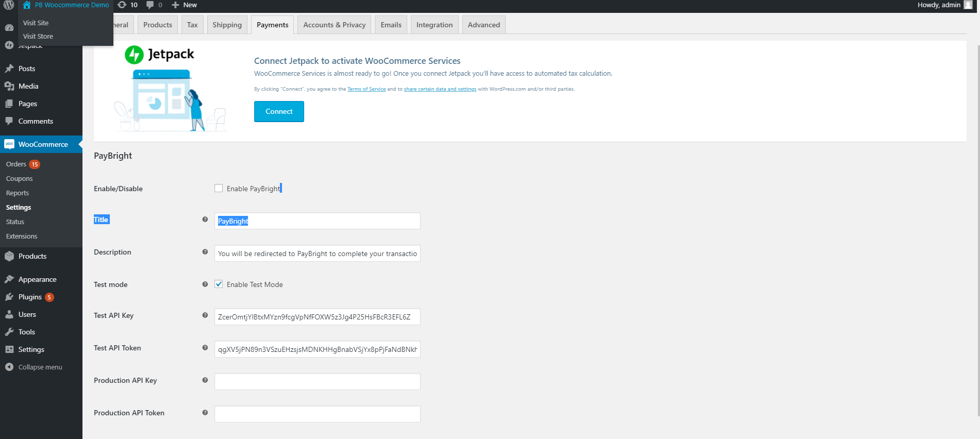This screenshot has height=439, width=980.
Task: Click the Jetpack logo image
Action: (159, 54)
